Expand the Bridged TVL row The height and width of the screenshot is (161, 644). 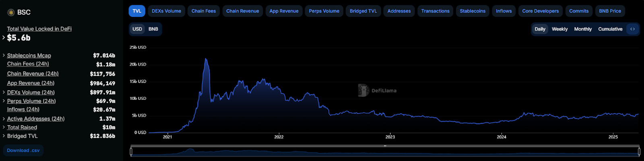(4, 136)
